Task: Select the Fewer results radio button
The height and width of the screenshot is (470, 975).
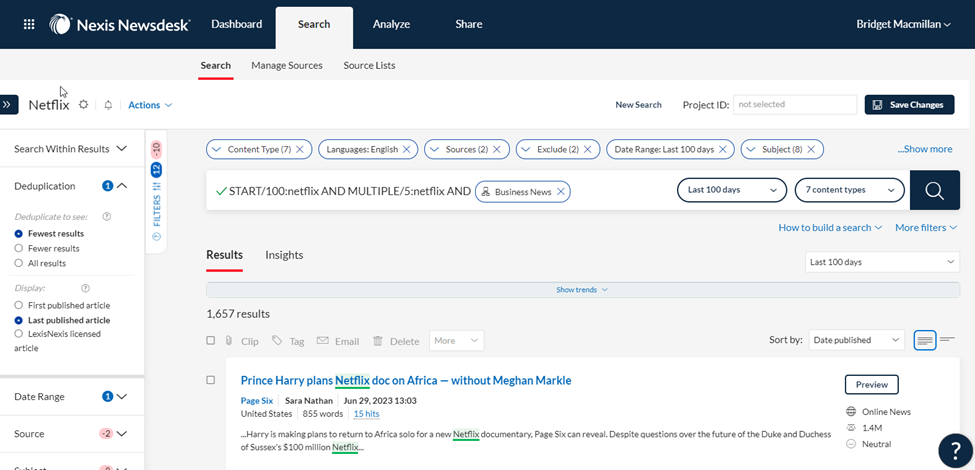Action: tap(19, 249)
